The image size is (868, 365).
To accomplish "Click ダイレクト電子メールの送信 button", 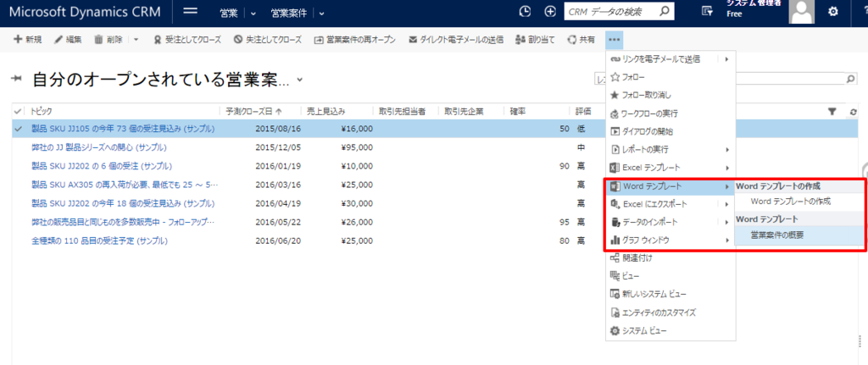I will (456, 40).
